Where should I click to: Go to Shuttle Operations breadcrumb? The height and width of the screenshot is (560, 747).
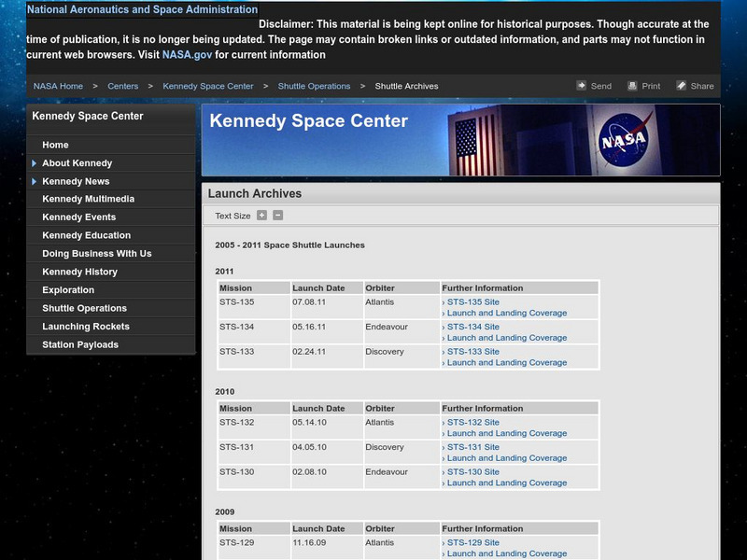(314, 86)
